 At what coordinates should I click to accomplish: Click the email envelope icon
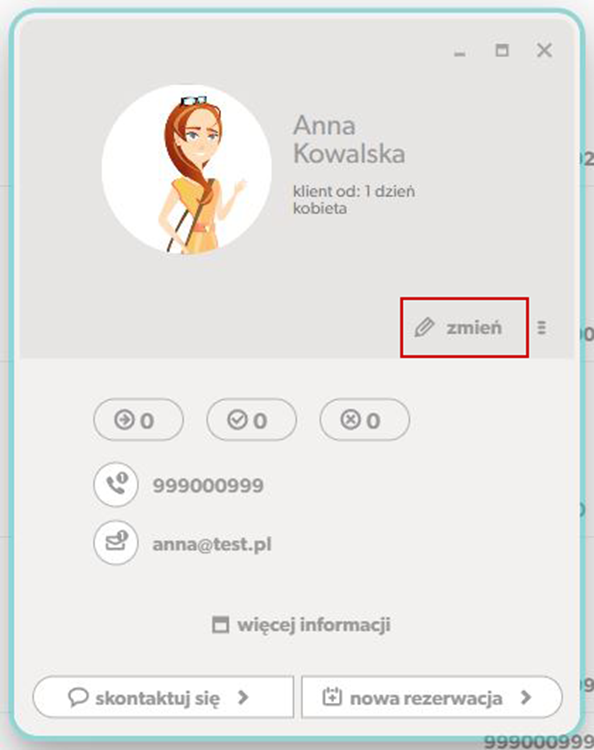click(x=116, y=543)
